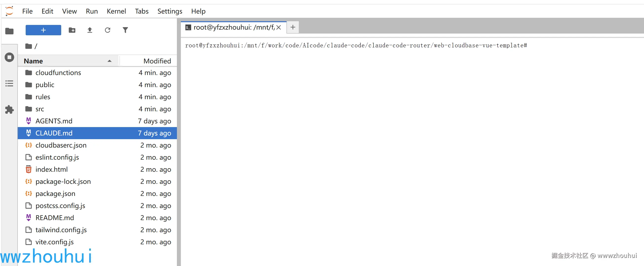Click the folder icon beside public
644x266 pixels.
(29, 85)
